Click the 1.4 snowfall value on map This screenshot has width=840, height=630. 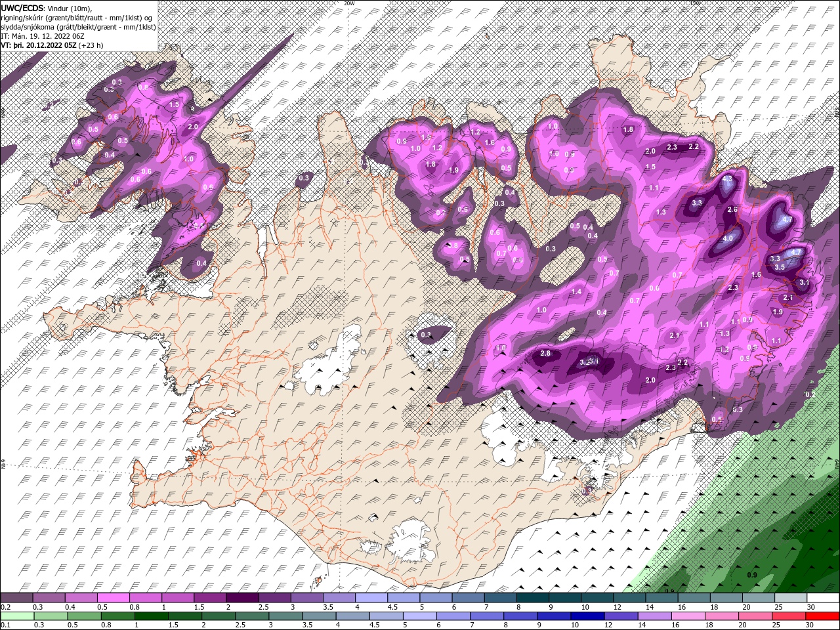click(577, 291)
